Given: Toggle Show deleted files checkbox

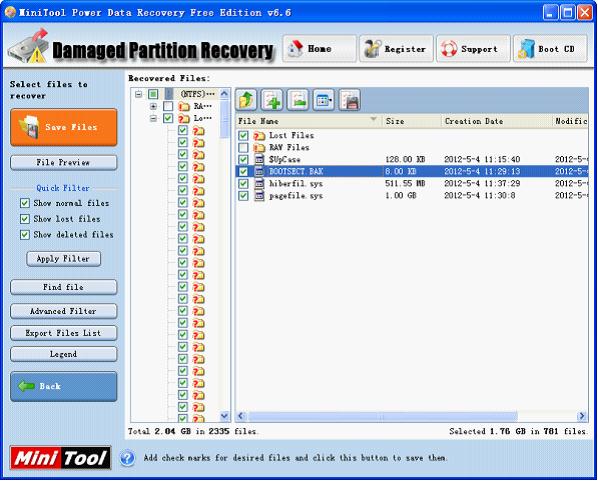Looking at the screenshot, I should coord(25,235).
